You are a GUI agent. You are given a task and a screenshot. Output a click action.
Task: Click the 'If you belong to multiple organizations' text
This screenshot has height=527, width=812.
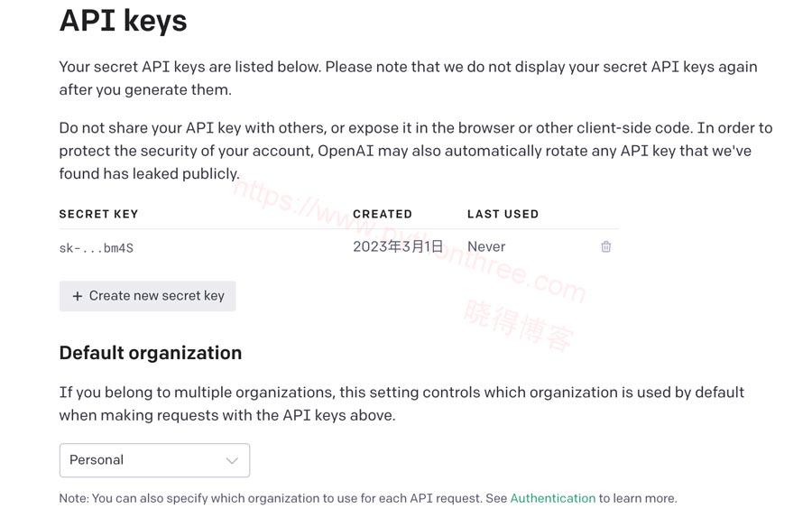coord(401,403)
